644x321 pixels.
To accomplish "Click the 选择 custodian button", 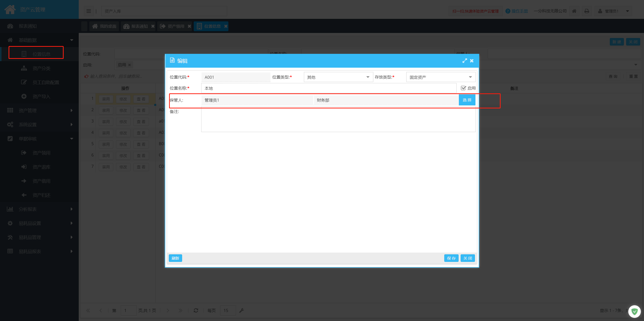I will (467, 100).
